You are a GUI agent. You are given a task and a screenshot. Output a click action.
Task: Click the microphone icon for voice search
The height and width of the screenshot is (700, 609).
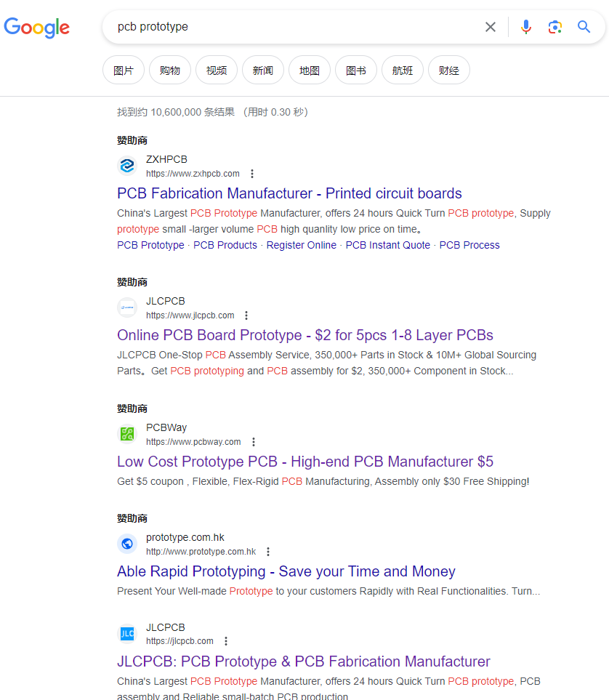pyautogui.click(x=525, y=26)
